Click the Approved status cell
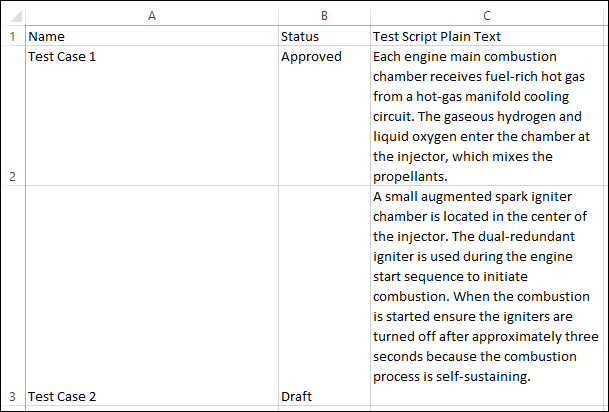 pos(323,116)
